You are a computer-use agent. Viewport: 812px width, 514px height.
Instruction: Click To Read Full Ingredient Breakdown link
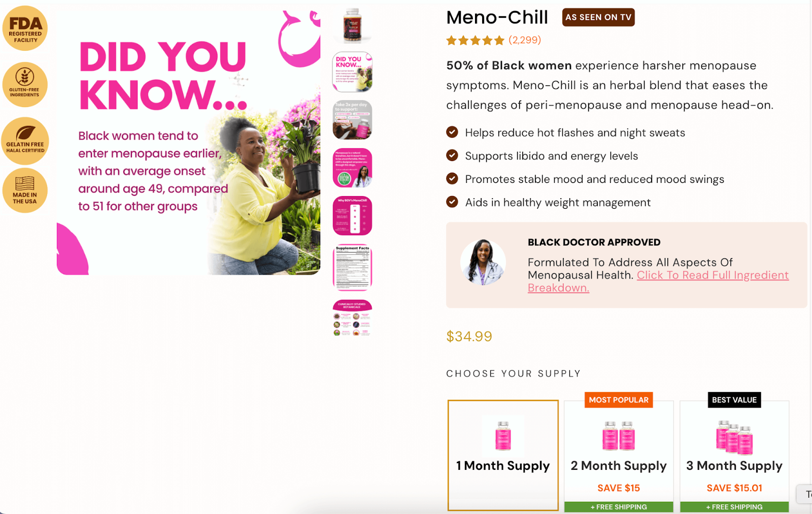(658, 281)
